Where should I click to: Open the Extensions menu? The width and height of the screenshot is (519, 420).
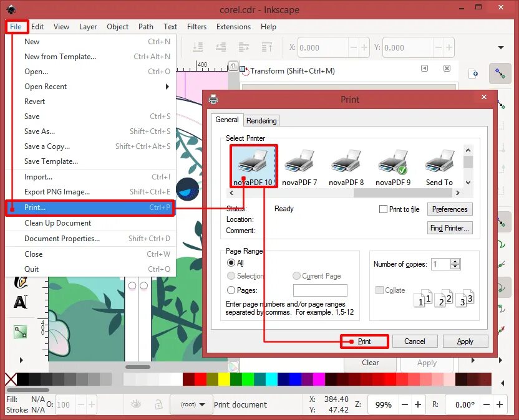coord(233,26)
